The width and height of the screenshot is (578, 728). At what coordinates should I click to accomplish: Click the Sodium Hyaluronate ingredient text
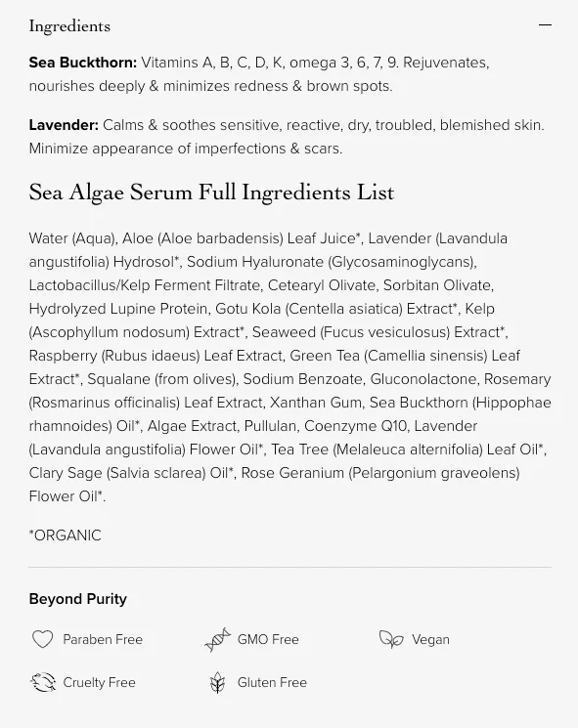click(255, 262)
